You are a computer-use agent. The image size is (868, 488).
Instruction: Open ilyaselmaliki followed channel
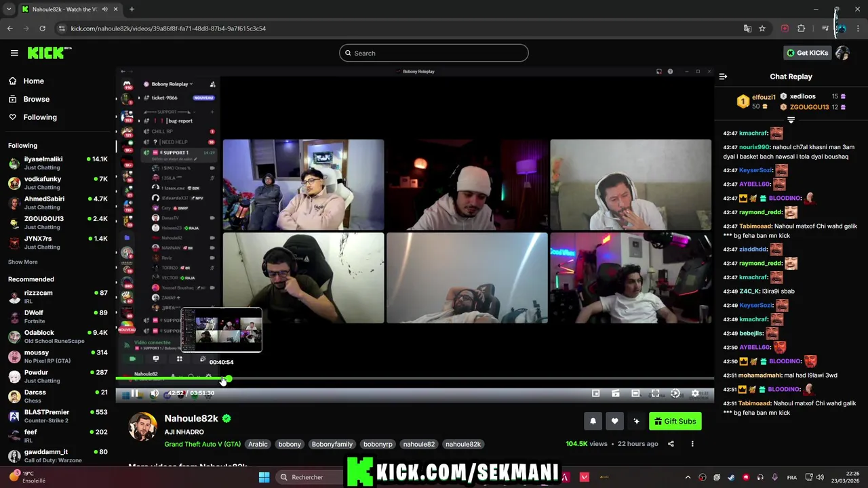[x=58, y=163]
